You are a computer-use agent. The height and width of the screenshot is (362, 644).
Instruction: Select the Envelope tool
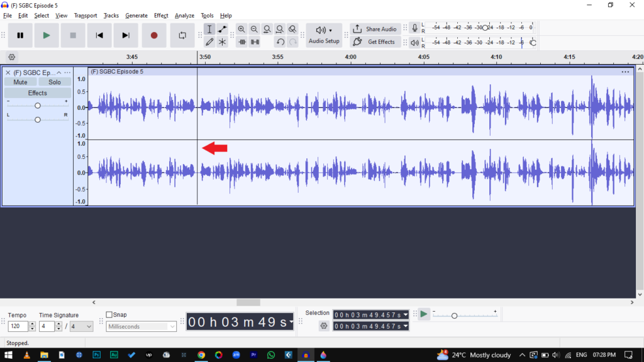222,30
